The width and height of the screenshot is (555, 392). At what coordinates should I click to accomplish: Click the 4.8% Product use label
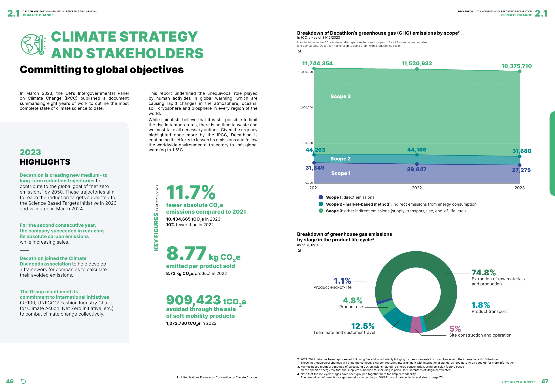coord(351,303)
